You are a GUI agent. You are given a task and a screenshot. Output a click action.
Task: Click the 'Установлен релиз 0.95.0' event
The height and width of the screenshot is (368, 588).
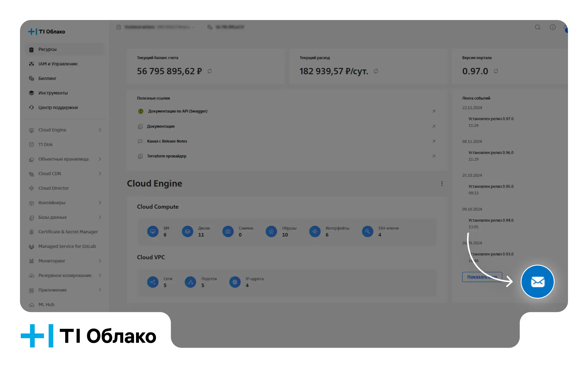coord(491,186)
